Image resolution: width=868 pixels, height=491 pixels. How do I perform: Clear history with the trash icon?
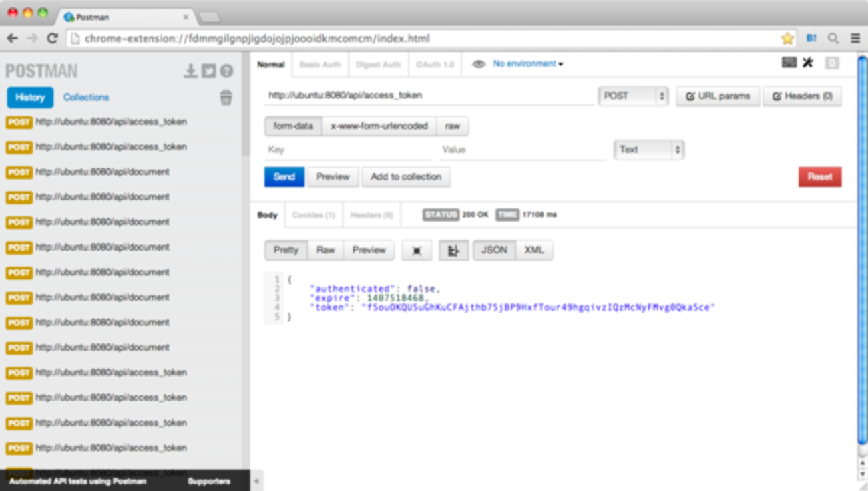pos(226,98)
